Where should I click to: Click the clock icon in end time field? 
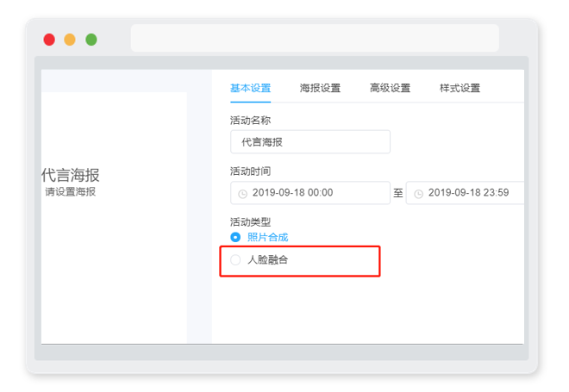pos(418,194)
